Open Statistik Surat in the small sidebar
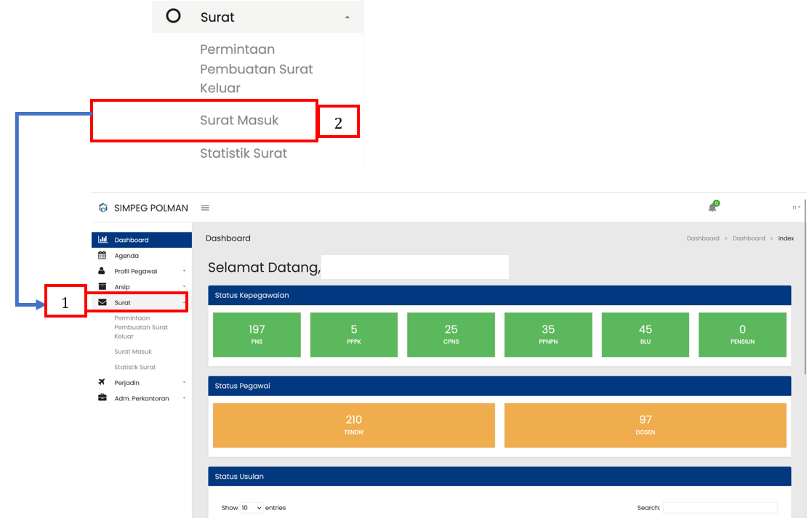The width and height of the screenshot is (812, 521). pyautogui.click(x=135, y=367)
